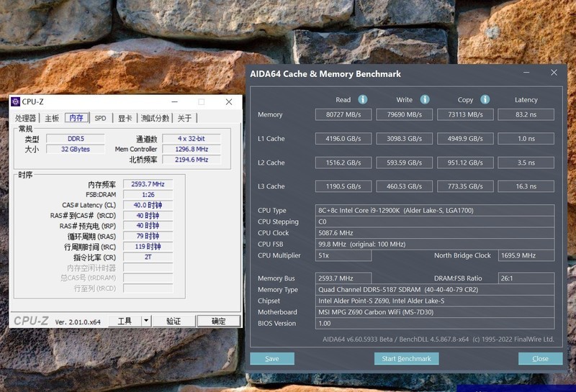Image resolution: width=576 pixels, height=392 pixels.
Task: Click the L3 Cache Copy value 773.35 GB/s
Action: coord(465,186)
